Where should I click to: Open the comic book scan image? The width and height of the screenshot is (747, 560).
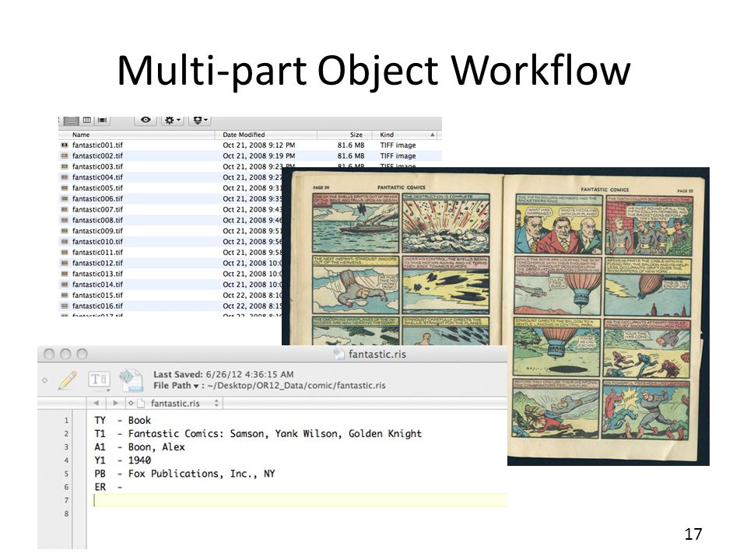[496, 317]
